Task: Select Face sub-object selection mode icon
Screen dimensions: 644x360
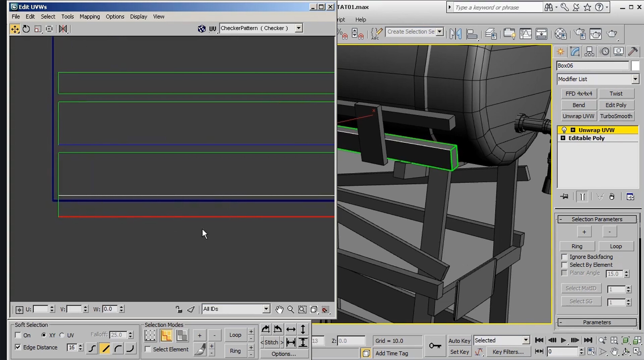Action: point(182,335)
